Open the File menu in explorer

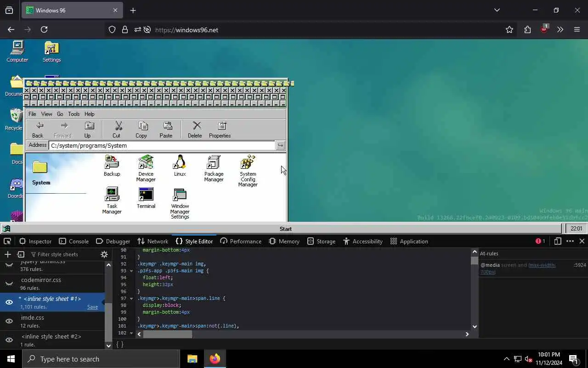coord(32,114)
